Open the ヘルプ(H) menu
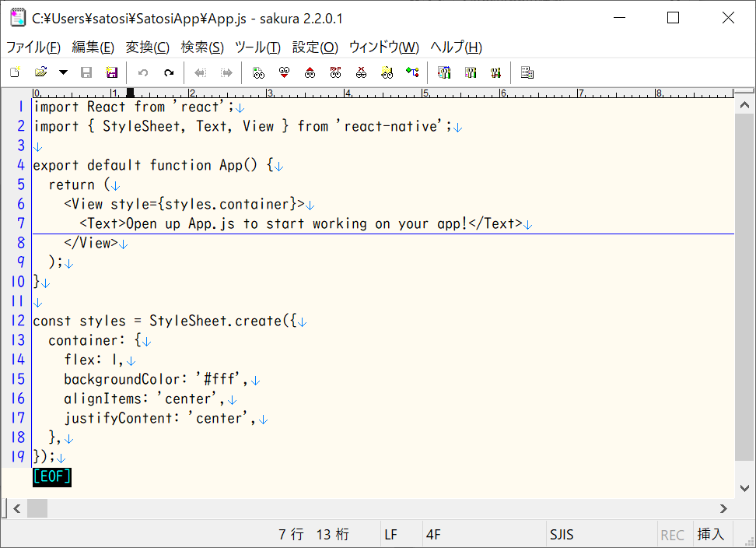Screen dimensions: 756x548 coord(456,47)
